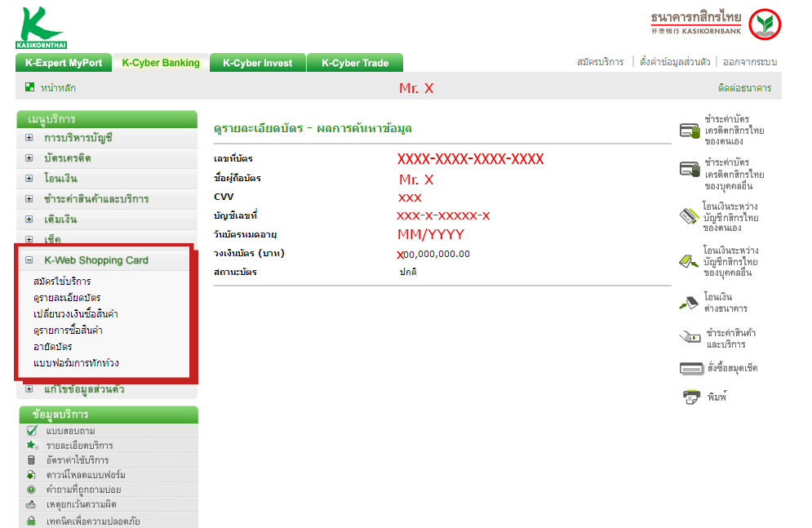Open ดูรายการซื้อสินค้า in the sidebar
Screen dimensions: 812x528
coord(68,331)
